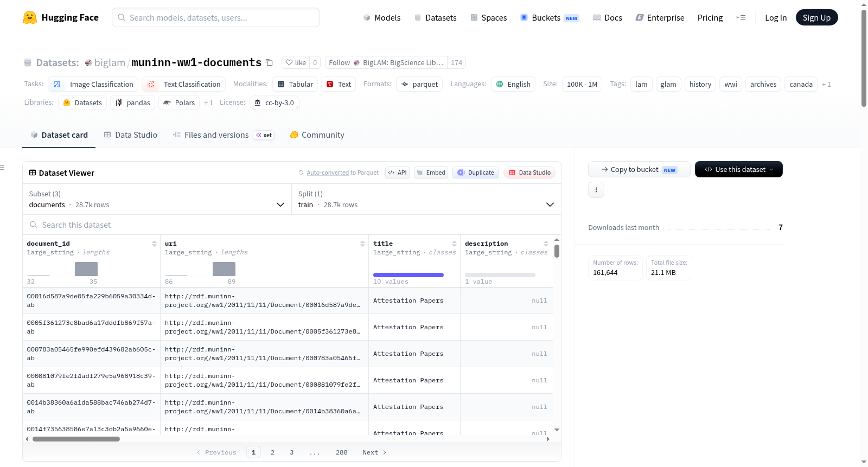Click the Search this dataset field
868x467 pixels.
click(x=292, y=225)
